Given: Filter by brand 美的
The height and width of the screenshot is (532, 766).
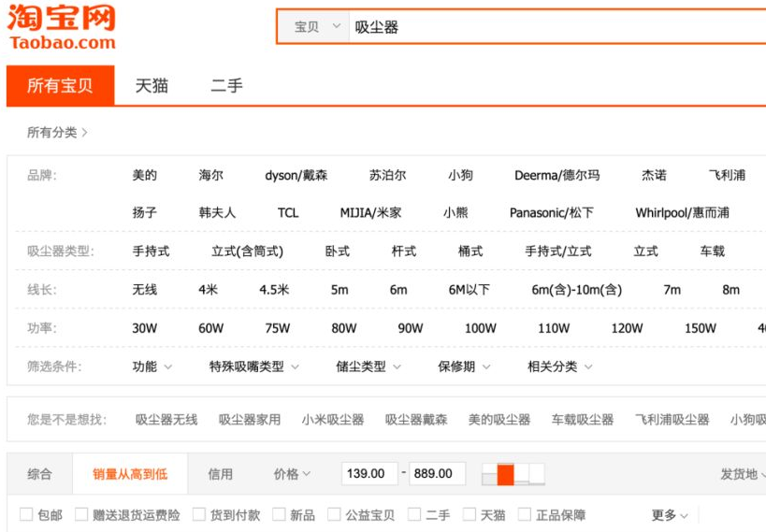Looking at the screenshot, I should coord(145,175).
